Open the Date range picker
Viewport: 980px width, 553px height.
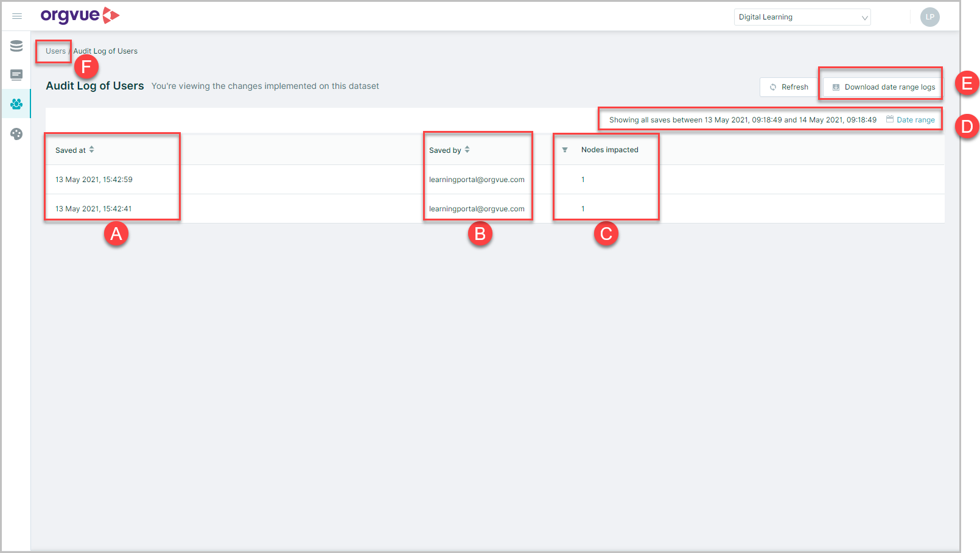pyautogui.click(x=911, y=120)
